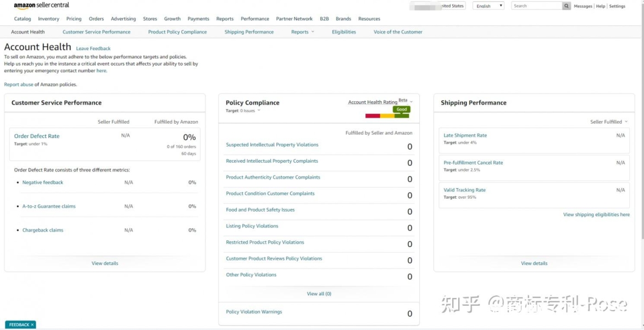Open Restricted Product Policy Violations
Screen dimensions: 644x330
[265, 243]
